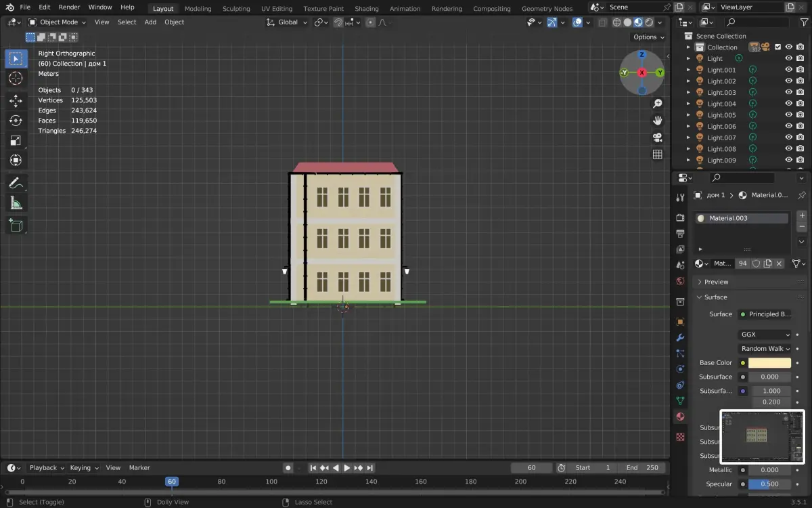The width and height of the screenshot is (812, 508).
Task: Select the Add Cube tool
Action: coord(16,225)
